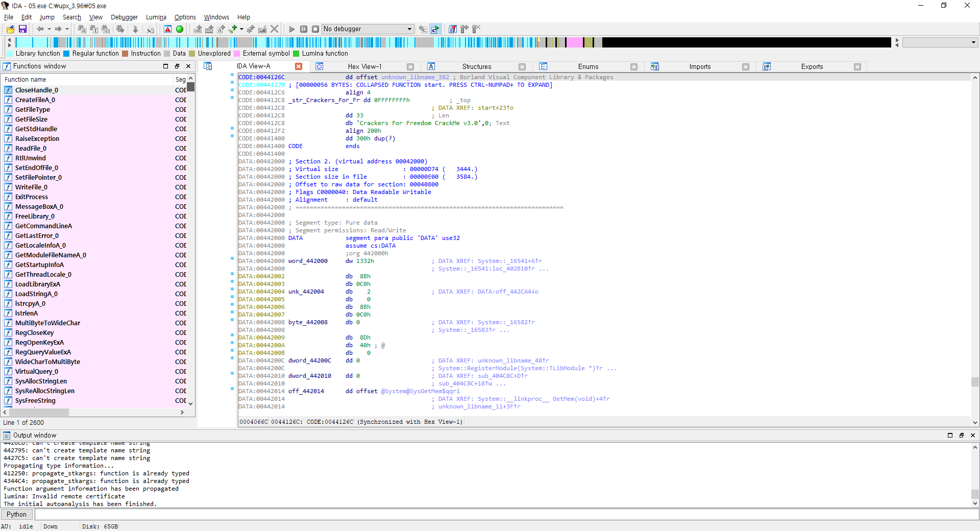The height and width of the screenshot is (531, 980).
Task: Click the Regular function legend swatch
Action: [66, 53]
